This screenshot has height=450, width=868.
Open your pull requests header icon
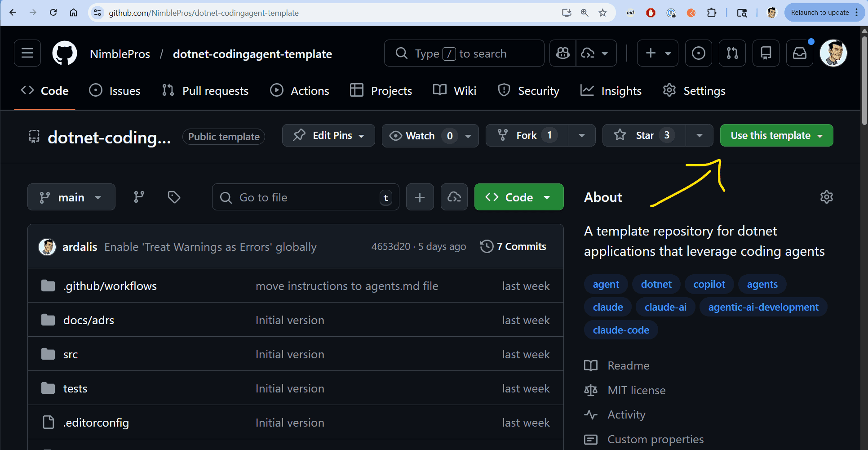[x=732, y=53]
